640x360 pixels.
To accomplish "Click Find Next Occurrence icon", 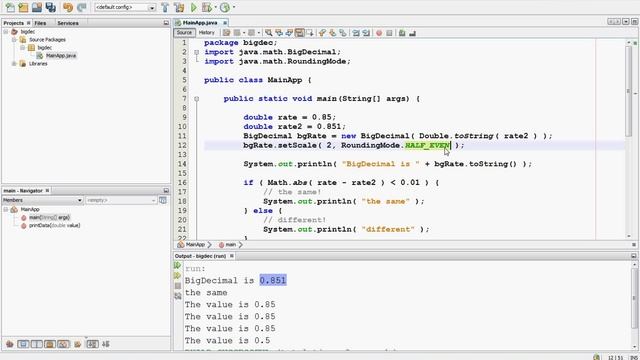I will coord(289,33).
